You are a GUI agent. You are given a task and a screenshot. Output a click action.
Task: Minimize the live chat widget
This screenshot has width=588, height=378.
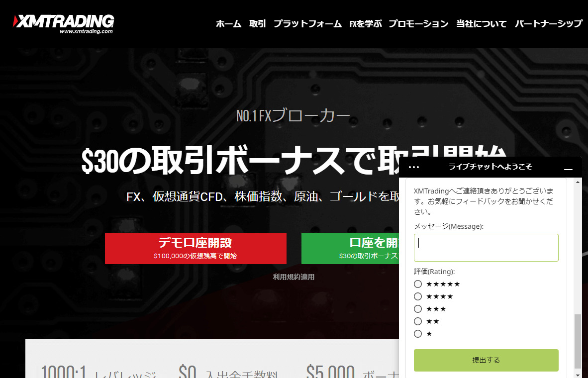568,169
